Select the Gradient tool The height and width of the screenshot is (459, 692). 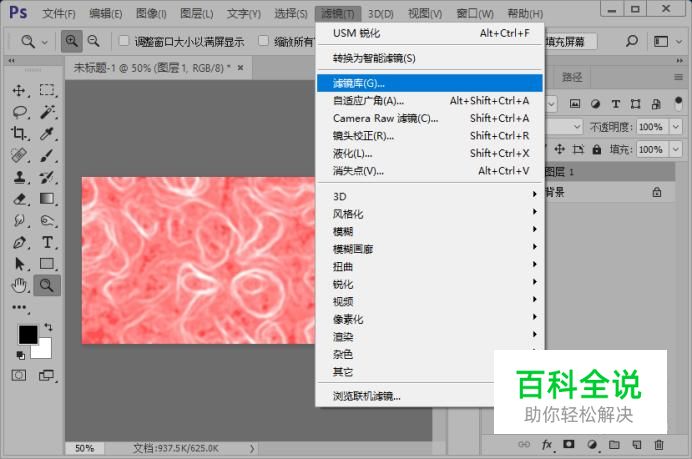(x=47, y=199)
